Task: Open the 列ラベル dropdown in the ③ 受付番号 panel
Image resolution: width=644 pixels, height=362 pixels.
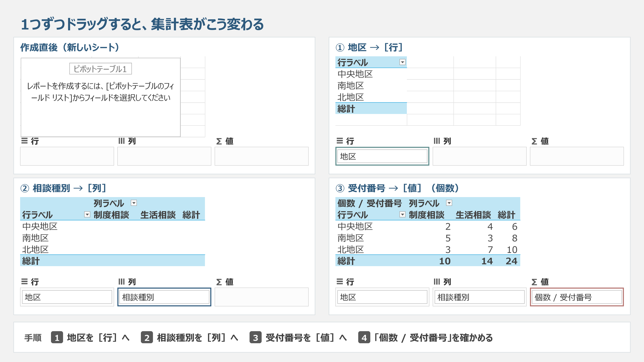Action: (x=449, y=203)
